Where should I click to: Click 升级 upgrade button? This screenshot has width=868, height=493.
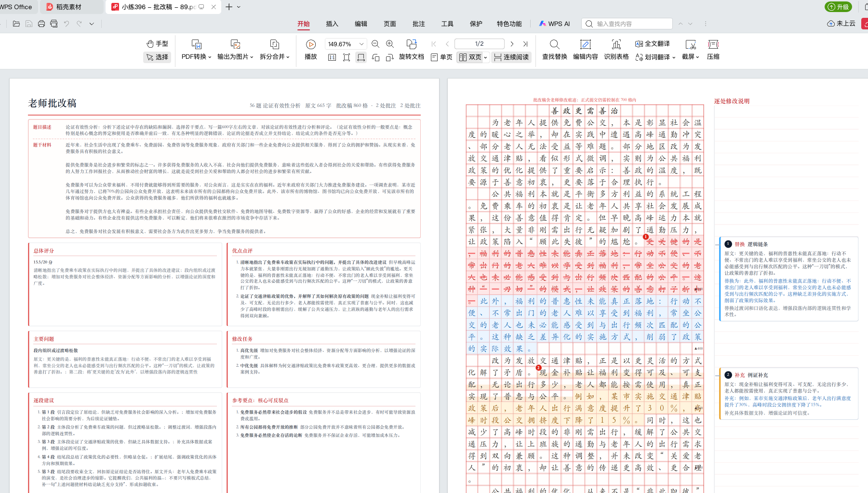(839, 7)
